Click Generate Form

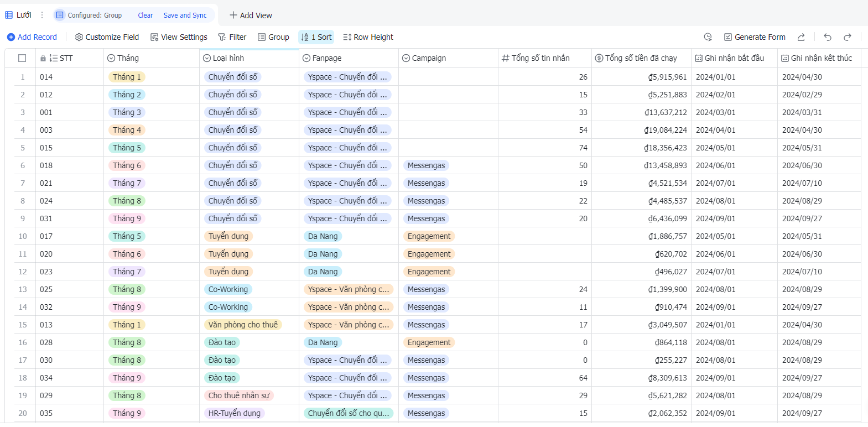click(x=755, y=37)
